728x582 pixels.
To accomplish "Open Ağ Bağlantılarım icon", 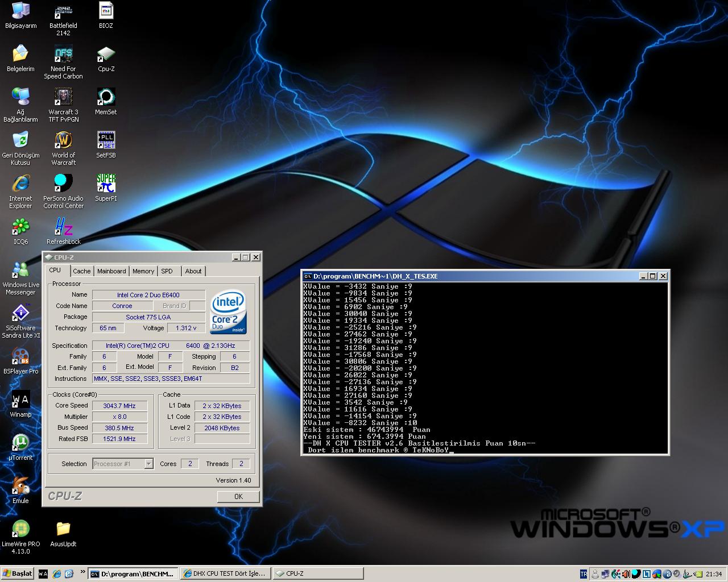I will 20,106.
